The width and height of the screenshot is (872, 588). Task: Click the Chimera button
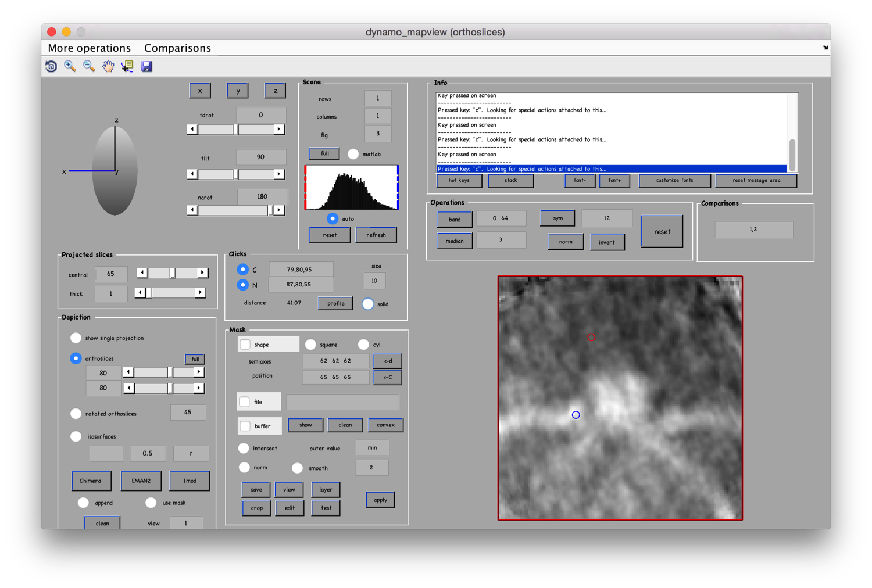pyautogui.click(x=91, y=481)
